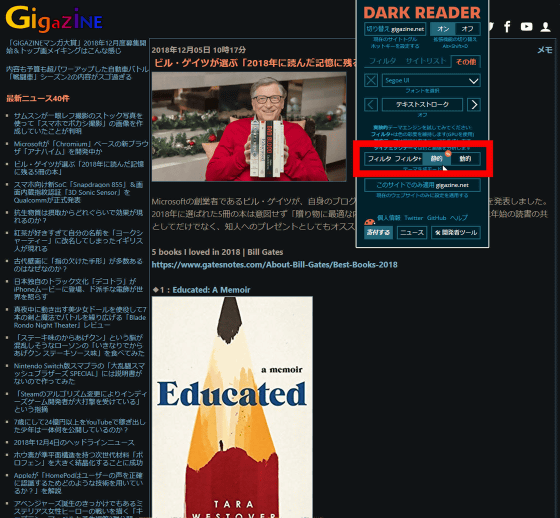Click the ニュース button
The height and width of the screenshot is (518, 560).
coord(412,233)
